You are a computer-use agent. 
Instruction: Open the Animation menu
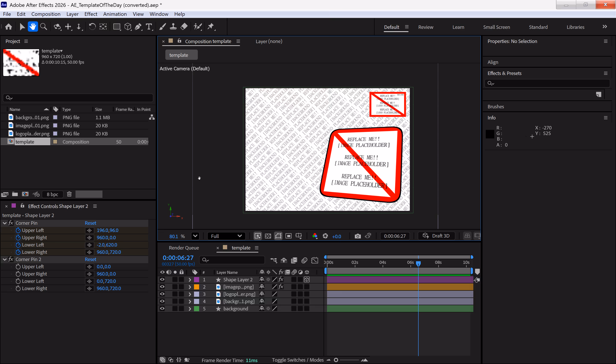click(115, 14)
